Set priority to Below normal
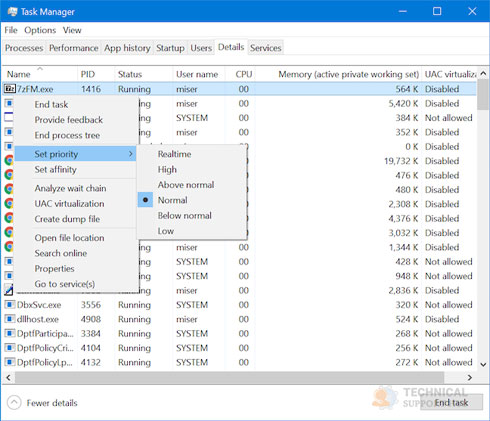The height and width of the screenshot is (421, 490). pos(185,215)
